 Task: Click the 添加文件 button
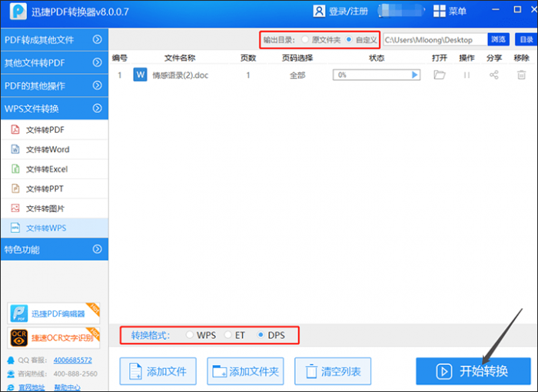pyautogui.click(x=158, y=371)
